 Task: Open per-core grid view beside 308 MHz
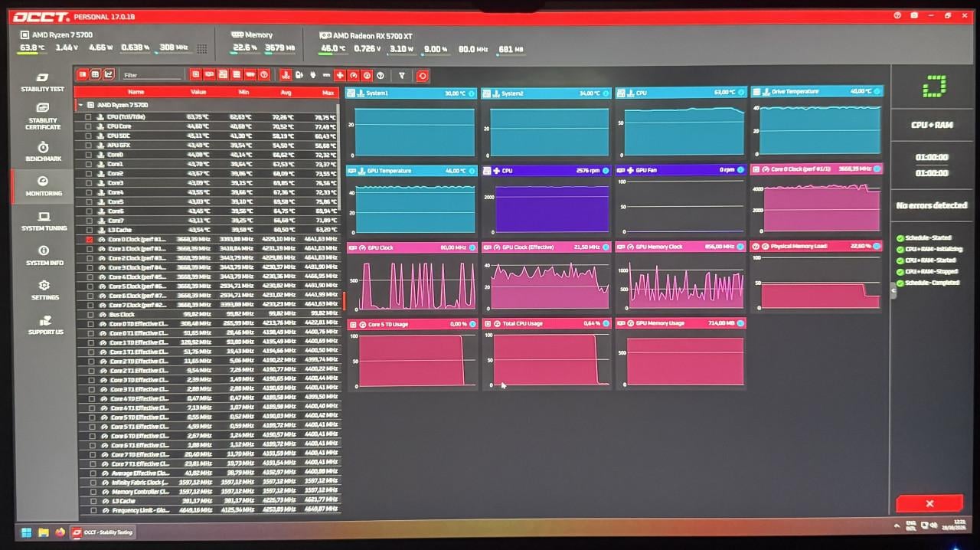202,48
